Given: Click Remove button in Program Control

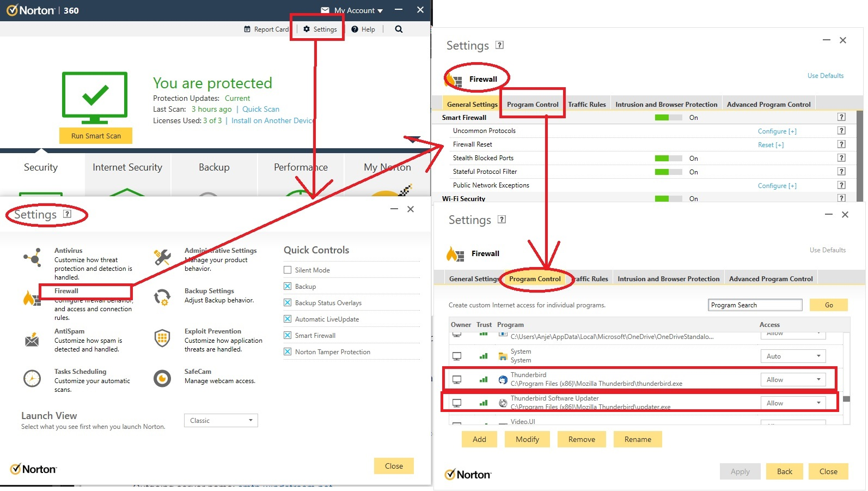Looking at the screenshot, I should (582, 439).
